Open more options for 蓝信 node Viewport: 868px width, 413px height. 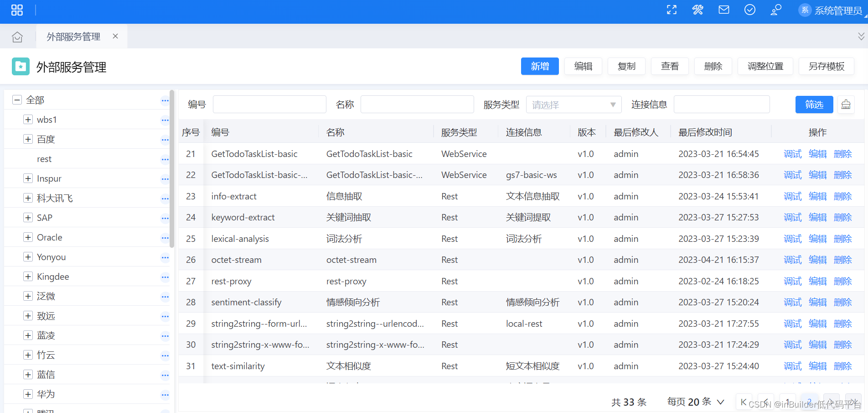click(x=165, y=375)
